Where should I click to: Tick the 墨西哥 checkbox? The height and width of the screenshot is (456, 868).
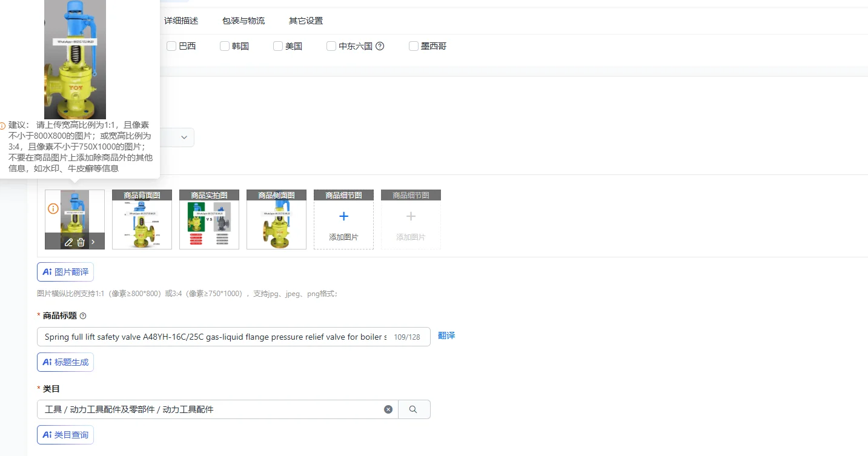pyautogui.click(x=414, y=46)
